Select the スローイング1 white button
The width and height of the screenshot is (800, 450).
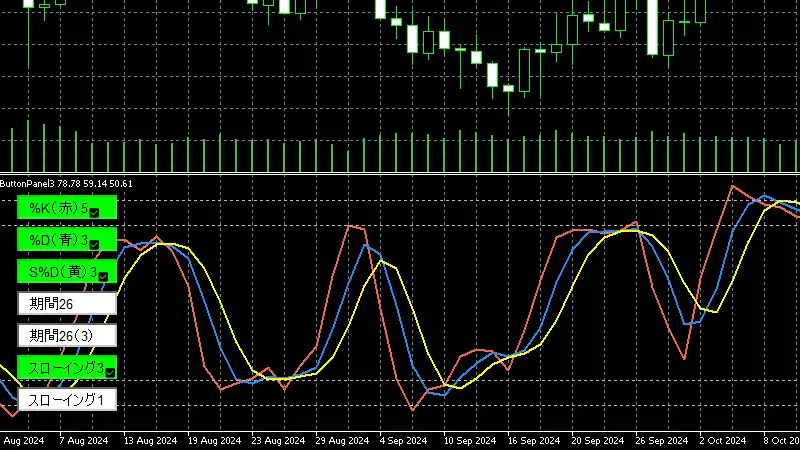[x=67, y=400]
